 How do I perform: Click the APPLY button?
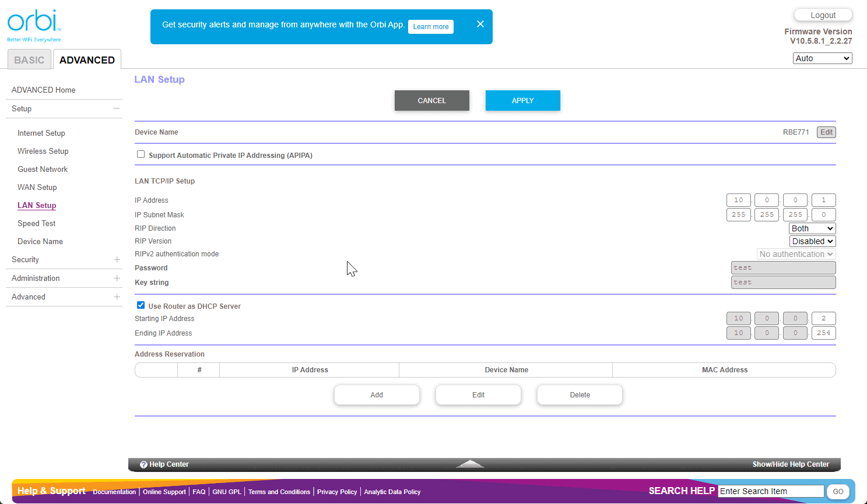pos(522,100)
